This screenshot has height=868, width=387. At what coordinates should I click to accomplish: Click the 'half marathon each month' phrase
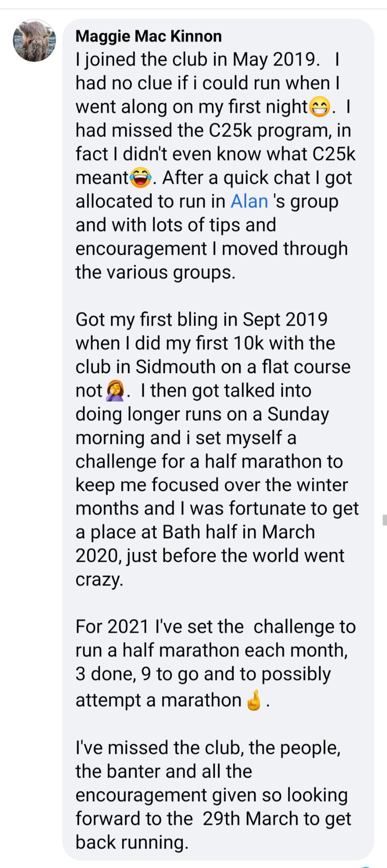[x=234, y=650]
